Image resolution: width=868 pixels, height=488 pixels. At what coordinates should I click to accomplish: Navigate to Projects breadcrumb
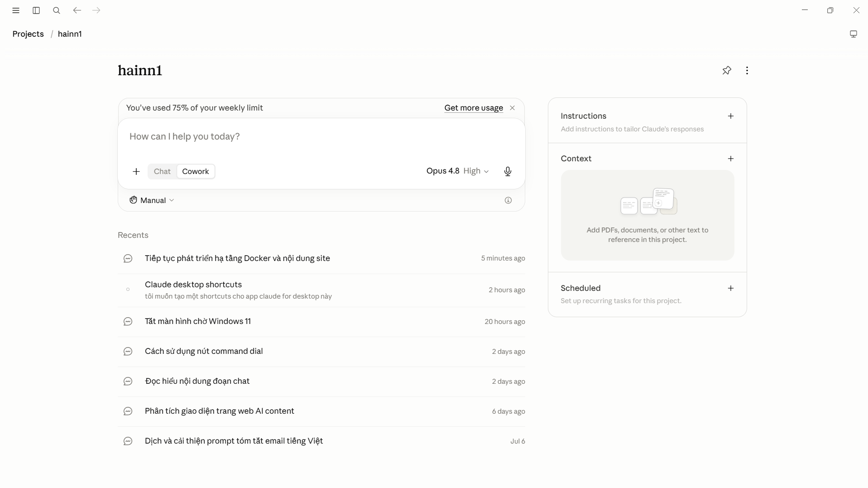[x=28, y=34]
